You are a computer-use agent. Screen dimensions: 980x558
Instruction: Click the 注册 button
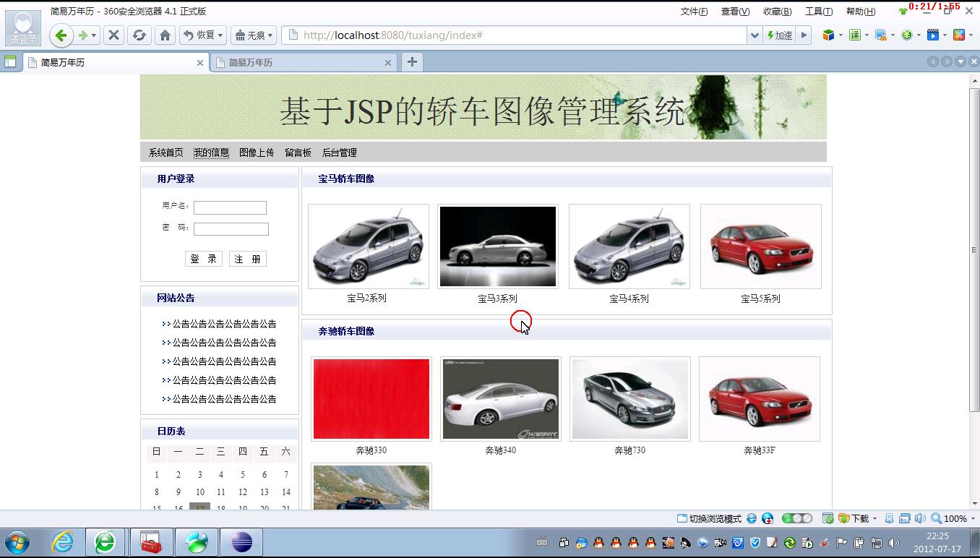[x=248, y=259]
